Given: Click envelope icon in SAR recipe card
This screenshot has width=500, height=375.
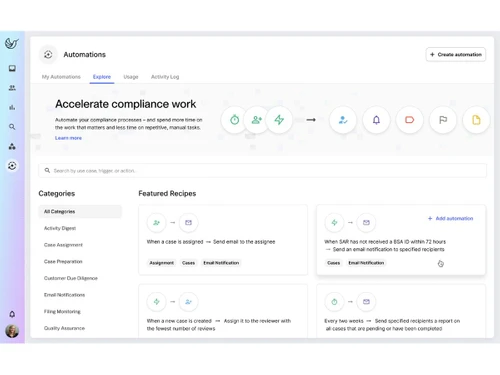Looking at the screenshot, I should (x=366, y=222).
